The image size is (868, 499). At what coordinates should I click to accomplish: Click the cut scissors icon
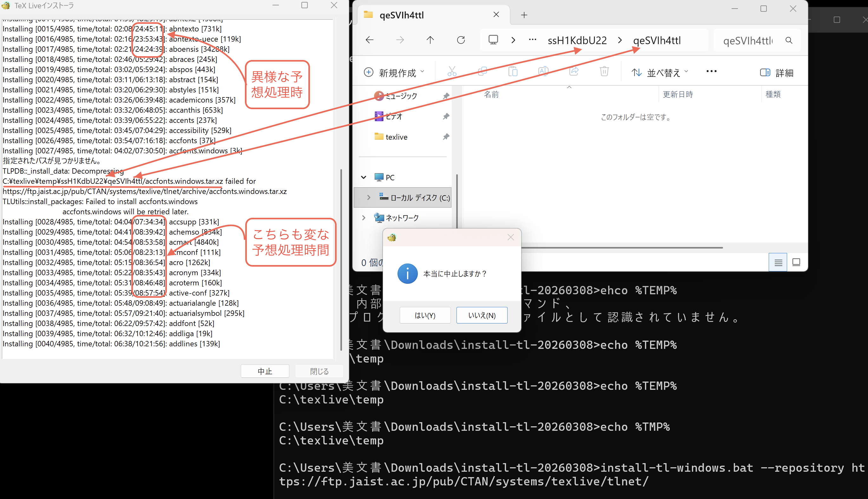click(x=452, y=72)
